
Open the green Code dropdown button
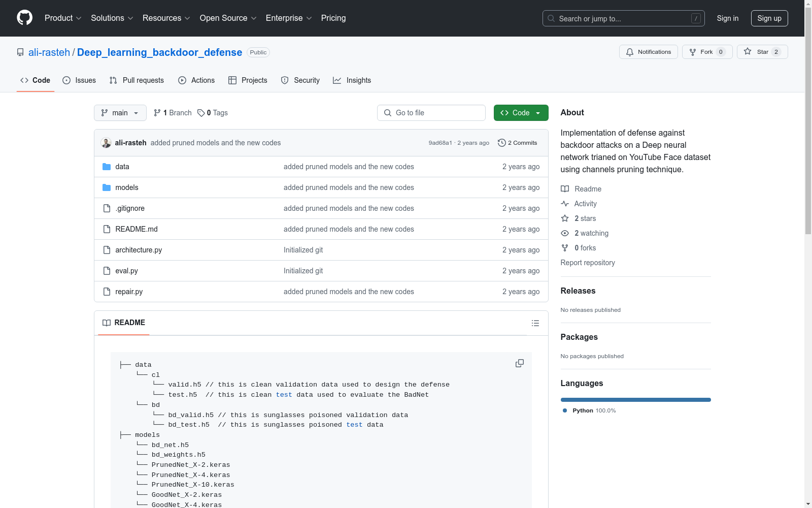(521, 113)
